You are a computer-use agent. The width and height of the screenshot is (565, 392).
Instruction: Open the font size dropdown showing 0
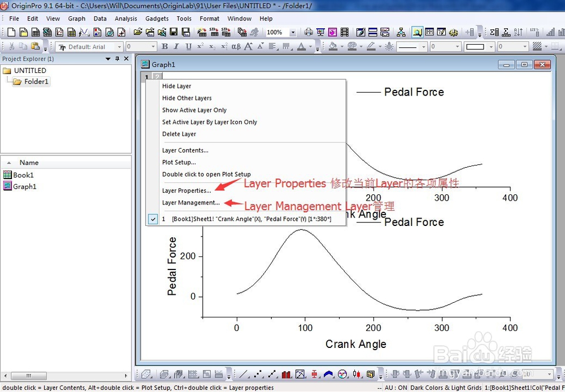pyautogui.click(x=153, y=46)
